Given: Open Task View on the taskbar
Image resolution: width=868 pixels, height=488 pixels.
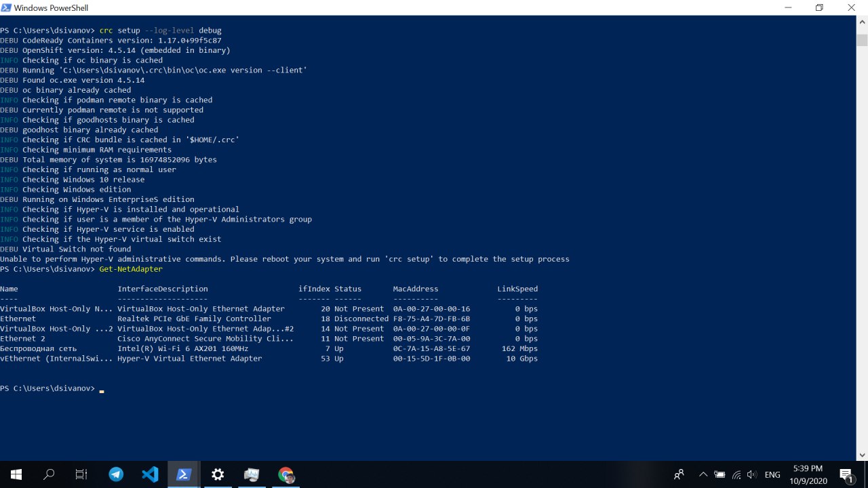Looking at the screenshot, I should pyautogui.click(x=81, y=474).
